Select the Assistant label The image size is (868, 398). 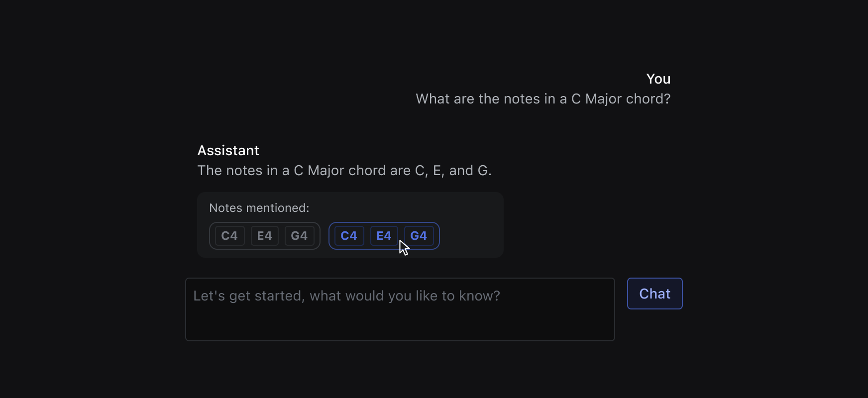click(x=228, y=150)
